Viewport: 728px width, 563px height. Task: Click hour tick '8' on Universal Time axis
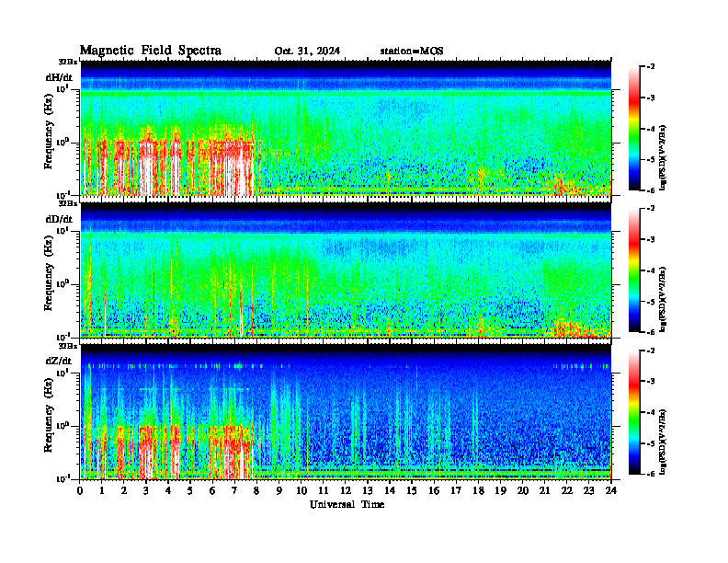[x=256, y=490]
